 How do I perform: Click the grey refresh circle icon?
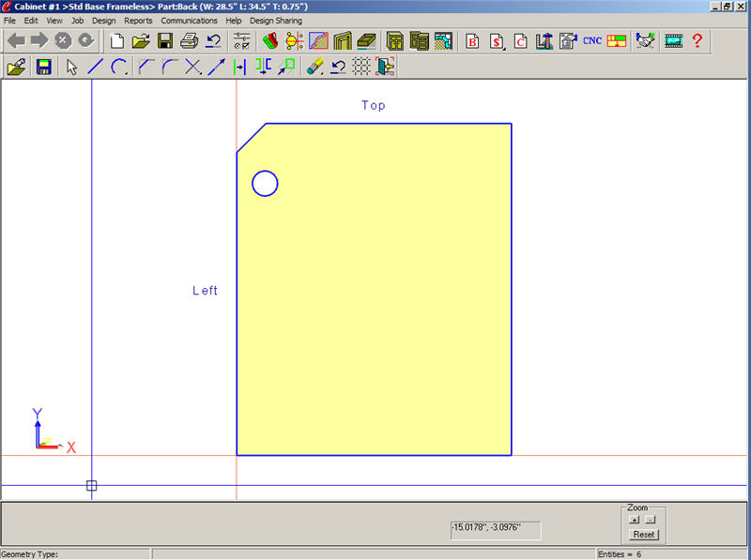[86, 40]
